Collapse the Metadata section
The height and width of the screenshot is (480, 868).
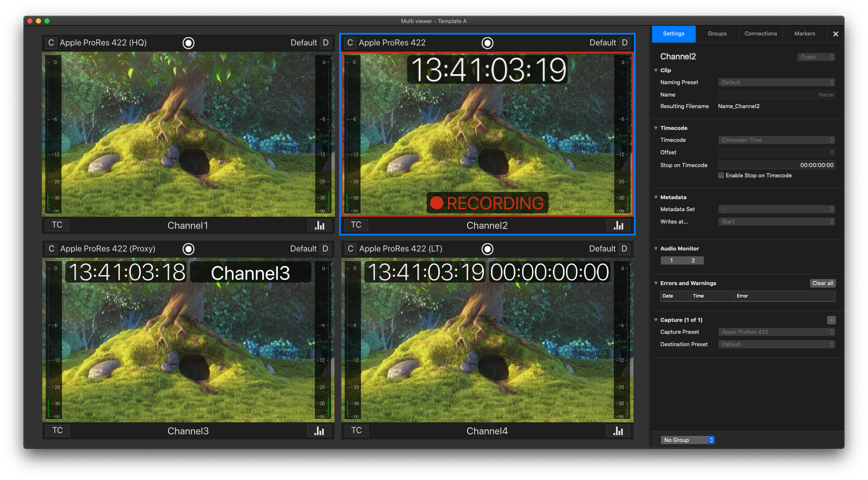click(656, 197)
